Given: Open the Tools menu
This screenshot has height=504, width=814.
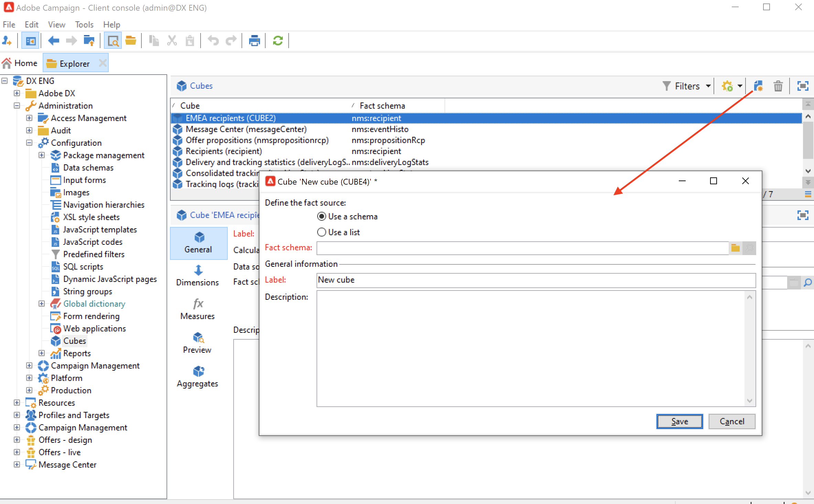Looking at the screenshot, I should [84, 24].
